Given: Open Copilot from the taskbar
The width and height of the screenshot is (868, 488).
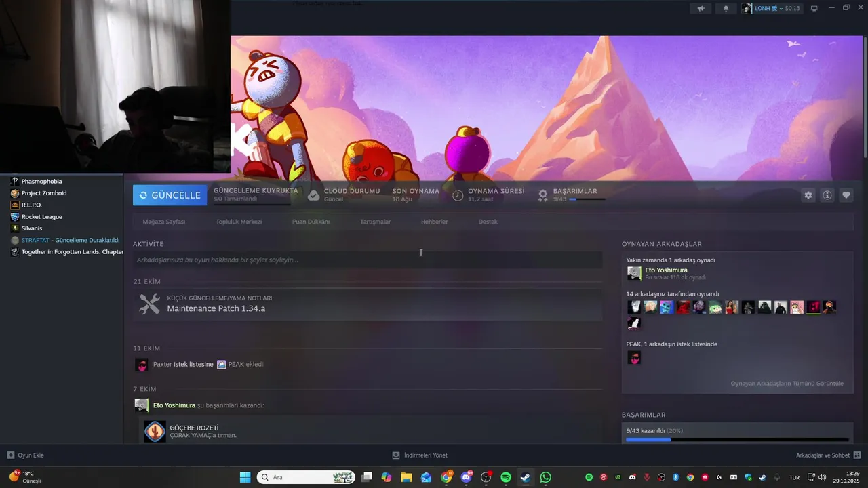Looking at the screenshot, I should coord(387,477).
